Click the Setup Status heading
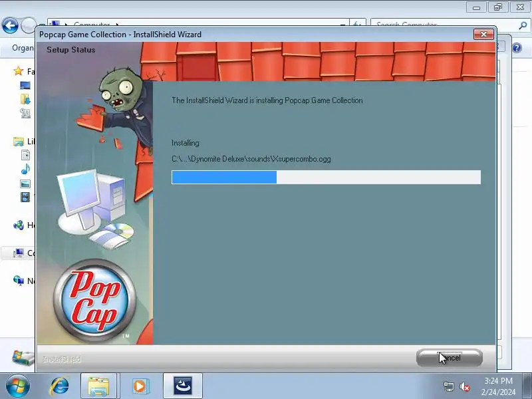 coord(71,50)
